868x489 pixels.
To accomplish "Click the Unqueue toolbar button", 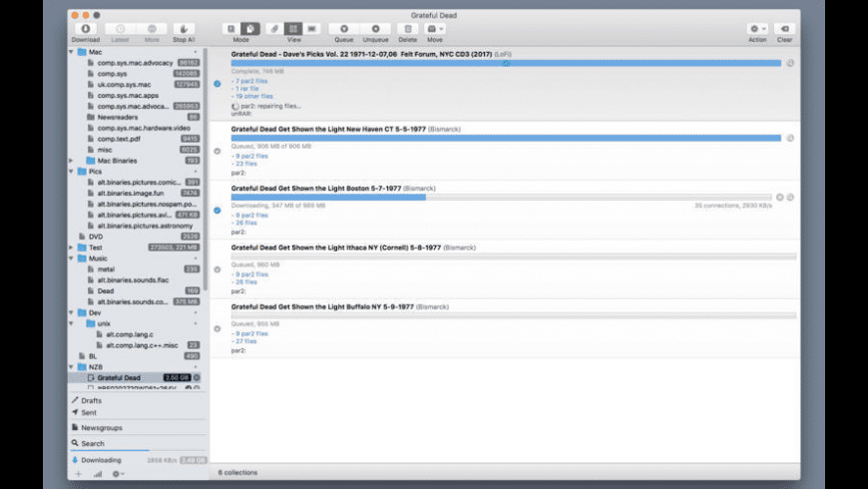I will (375, 29).
